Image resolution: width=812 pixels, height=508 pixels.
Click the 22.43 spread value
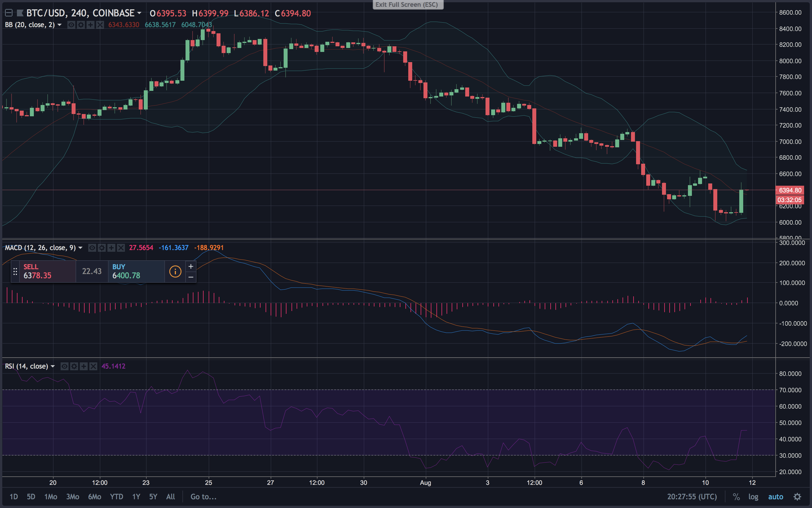point(92,271)
